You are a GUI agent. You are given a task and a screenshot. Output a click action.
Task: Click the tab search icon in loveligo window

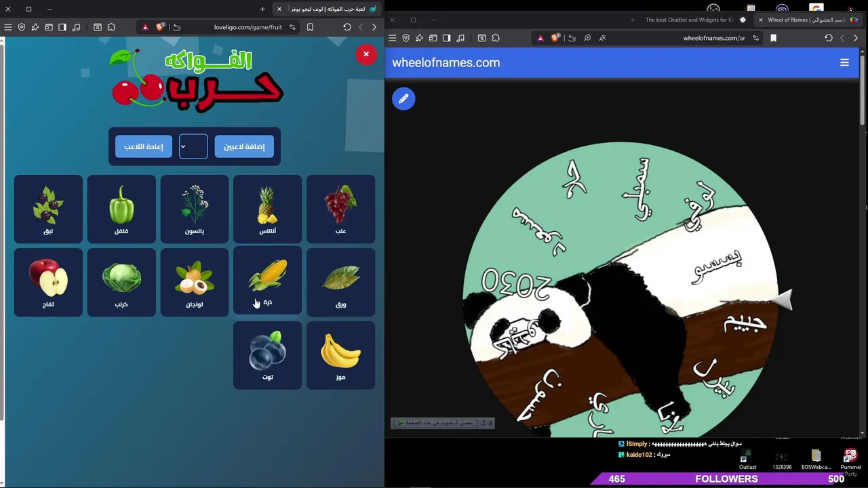pyautogui.click(x=98, y=27)
